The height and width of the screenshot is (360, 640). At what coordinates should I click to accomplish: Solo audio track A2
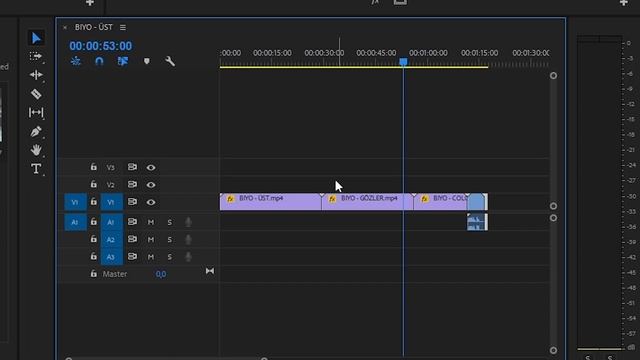pyautogui.click(x=169, y=240)
